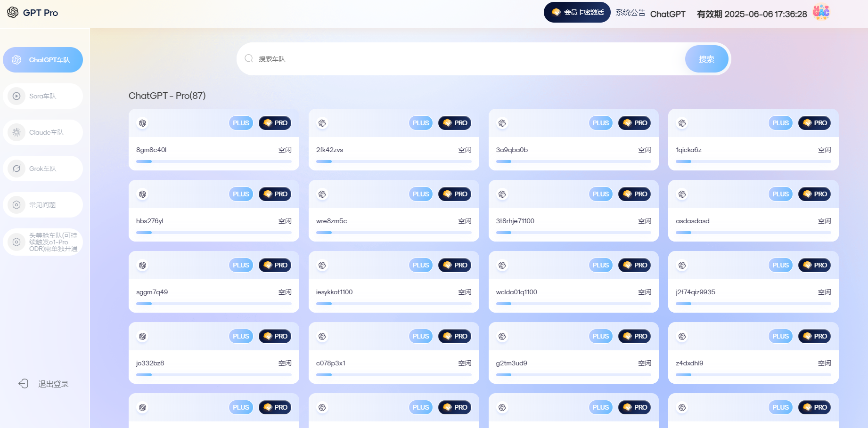The image size is (868, 428).
Task: Click the ChatGPT link in header
Action: (668, 14)
